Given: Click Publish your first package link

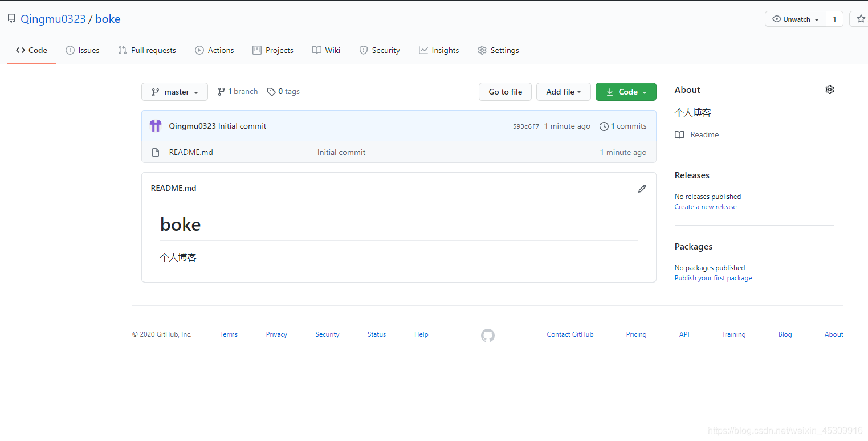Looking at the screenshot, I should click(x=714, y=278).
